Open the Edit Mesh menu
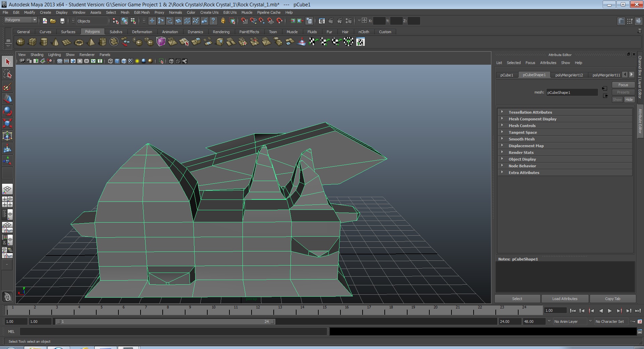The width and height of the screenshot is (644, 349). [142, 12]
